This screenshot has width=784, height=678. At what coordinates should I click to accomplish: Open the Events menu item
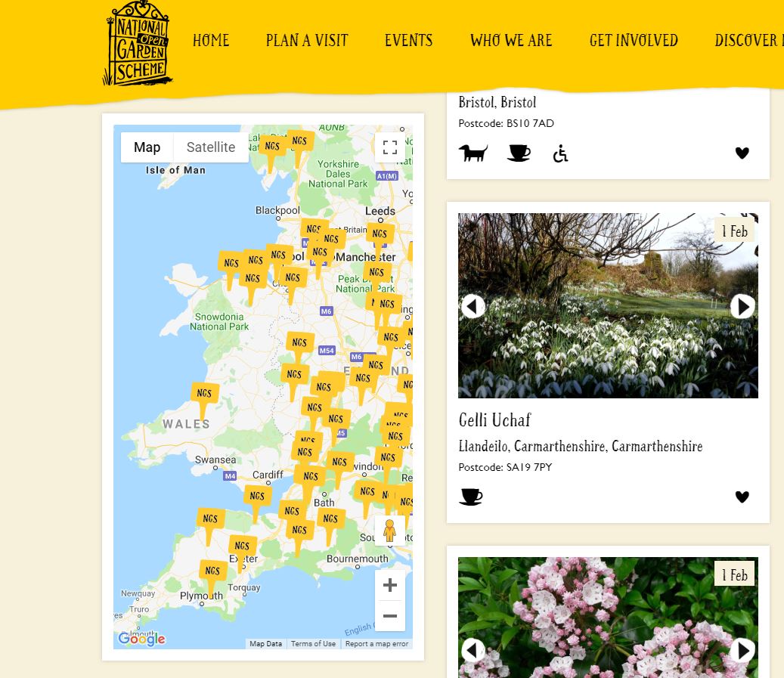point(408,41)
